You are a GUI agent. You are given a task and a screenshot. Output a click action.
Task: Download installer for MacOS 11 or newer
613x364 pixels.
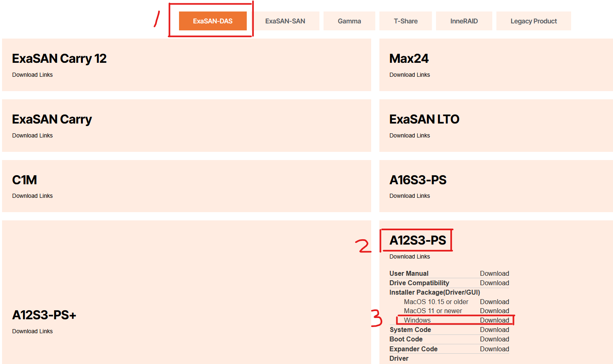tap(494, 311)
